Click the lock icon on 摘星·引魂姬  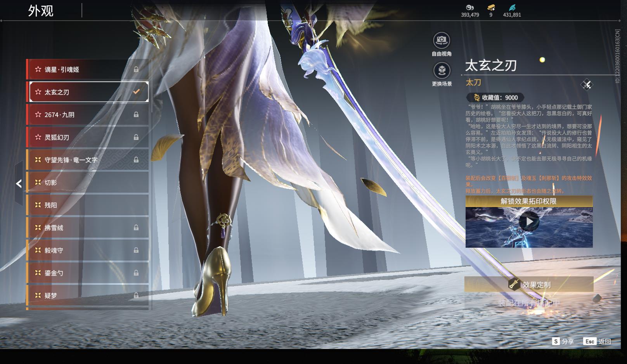136,69
